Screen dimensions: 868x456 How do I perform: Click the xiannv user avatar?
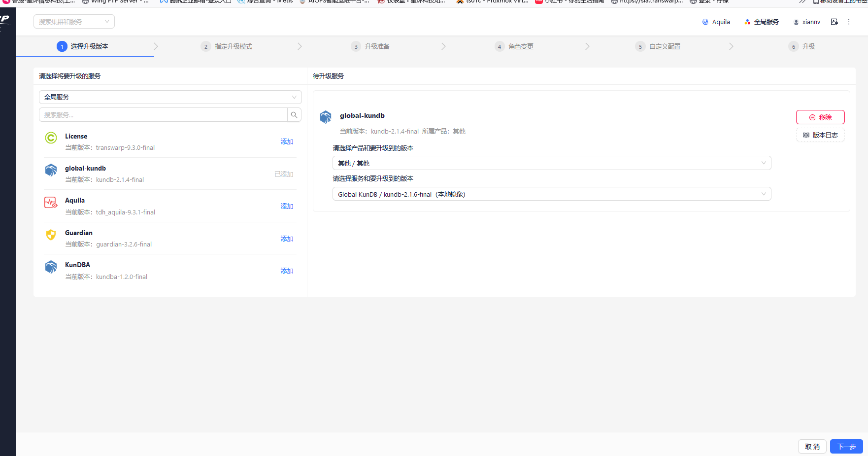point(796,22)
